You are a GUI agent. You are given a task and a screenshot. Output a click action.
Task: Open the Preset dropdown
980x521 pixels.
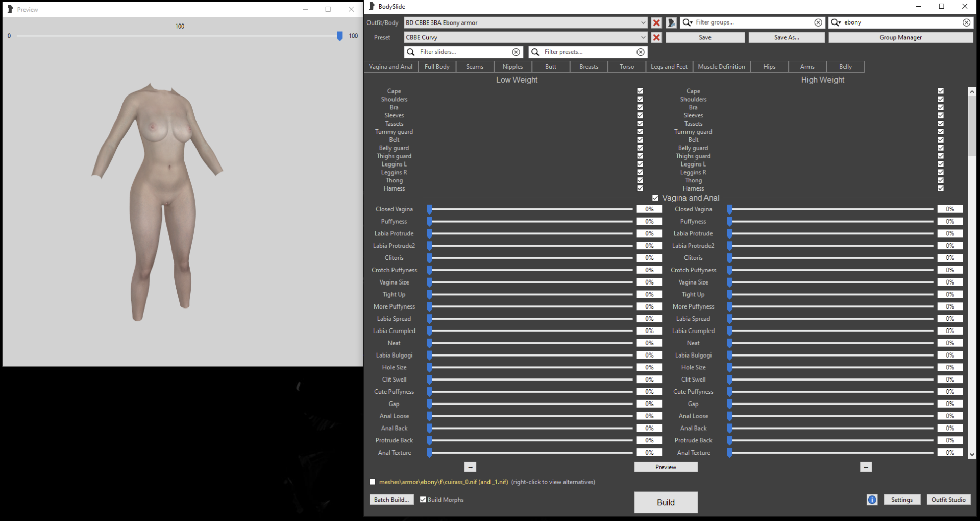click(x=526, y=37)
